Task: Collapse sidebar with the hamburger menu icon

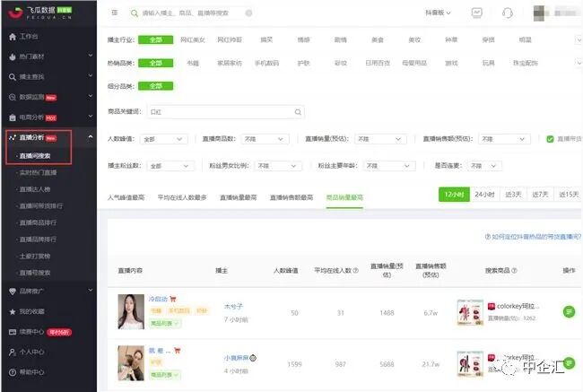Action: (115, 13)
